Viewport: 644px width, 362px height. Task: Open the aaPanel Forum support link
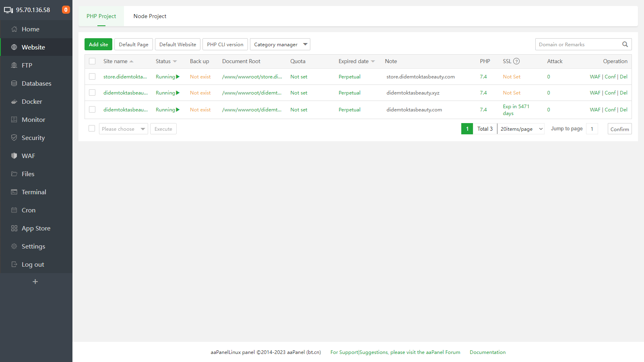(395, 352)
